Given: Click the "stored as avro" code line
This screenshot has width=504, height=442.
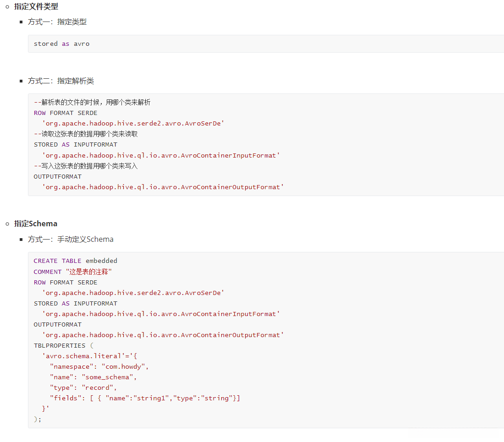Looking at the screenshot, I should pyautogui.click(x=61, y=44).
